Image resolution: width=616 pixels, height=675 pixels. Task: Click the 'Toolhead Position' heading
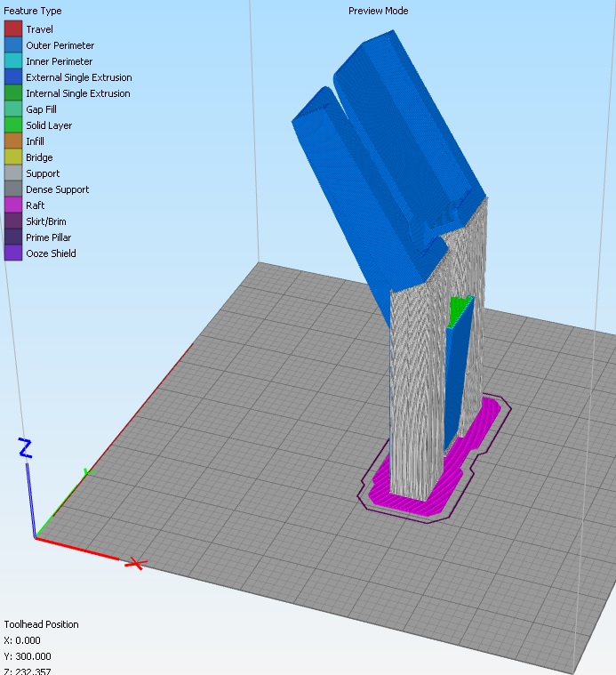41,624
